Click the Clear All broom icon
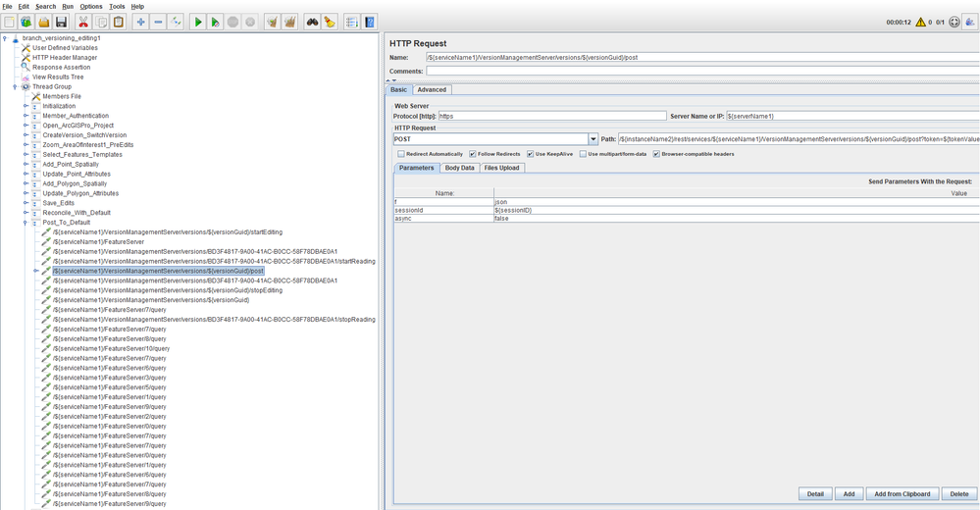Viewport: 980px width, 510px height. point(290,22)
